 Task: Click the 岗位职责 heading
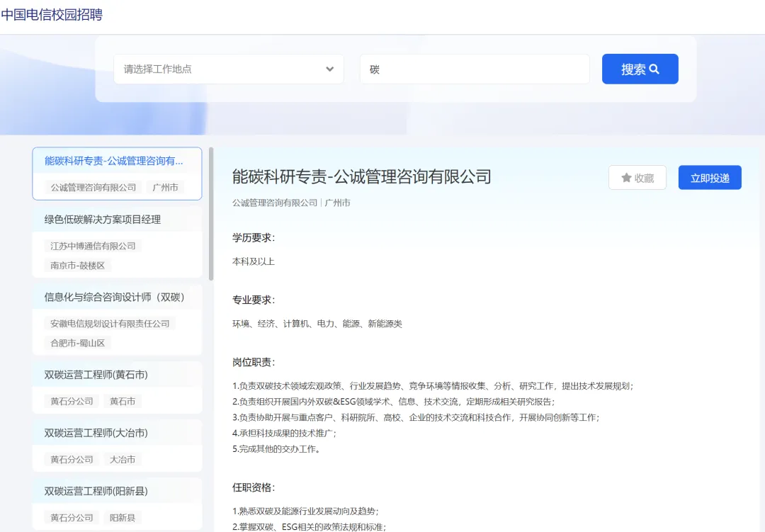pyautogui.click(x=253, y=362)
